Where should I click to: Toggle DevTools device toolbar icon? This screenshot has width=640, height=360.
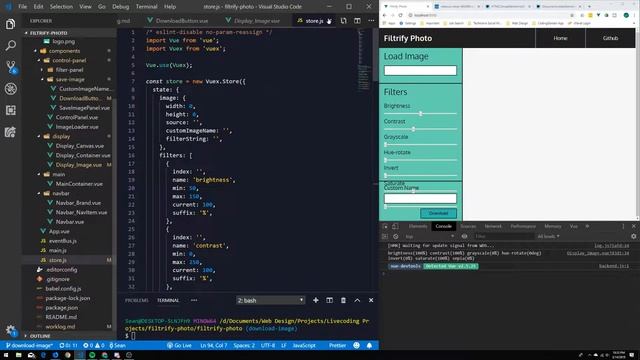[x=395, y=226]
